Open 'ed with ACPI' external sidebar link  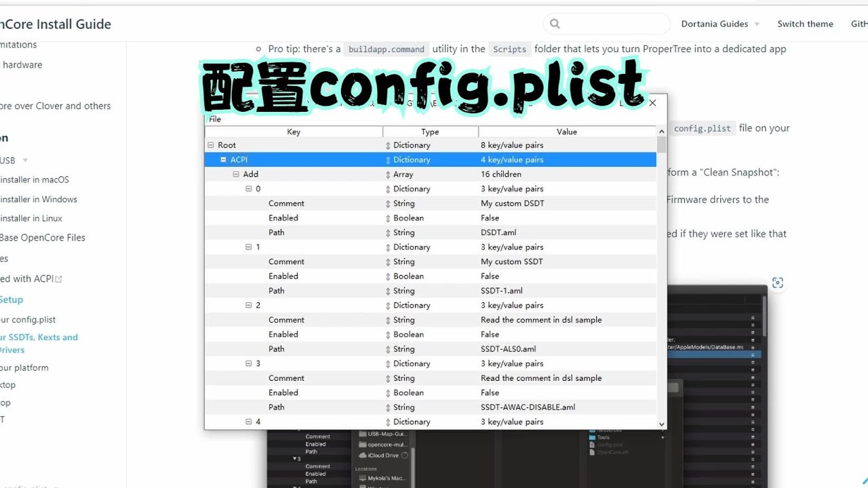click(31, 279)
